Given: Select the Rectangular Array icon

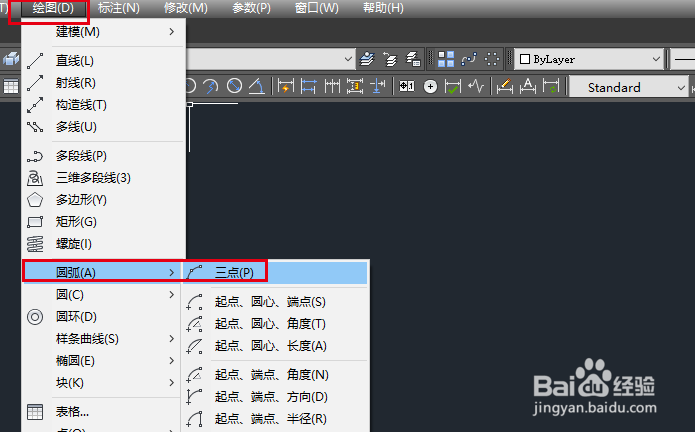Looking at the screenshot, I should (446, 59).
